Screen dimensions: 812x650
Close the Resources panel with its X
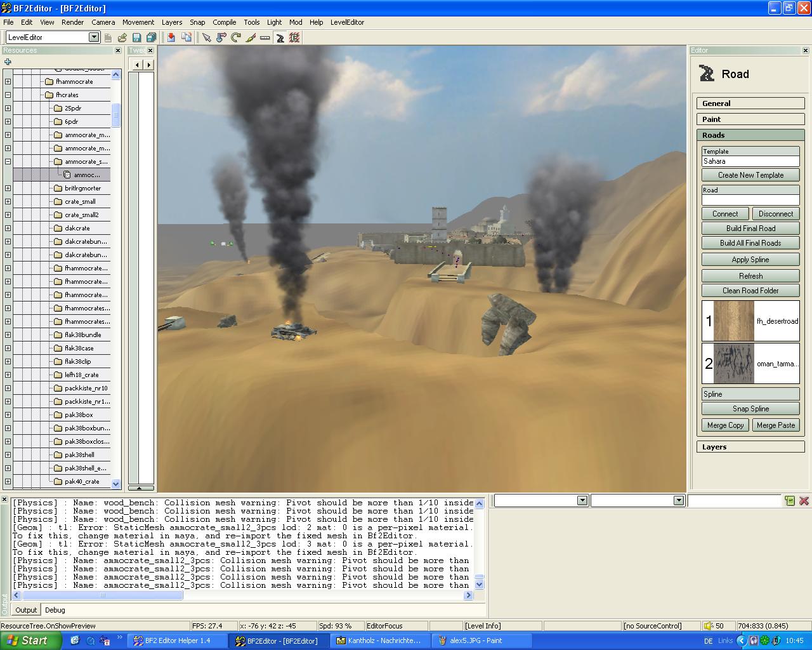(117, 50)
